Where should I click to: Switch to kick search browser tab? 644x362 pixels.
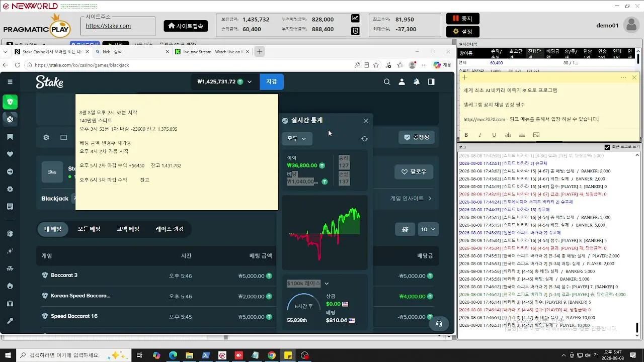click(132, 52)
